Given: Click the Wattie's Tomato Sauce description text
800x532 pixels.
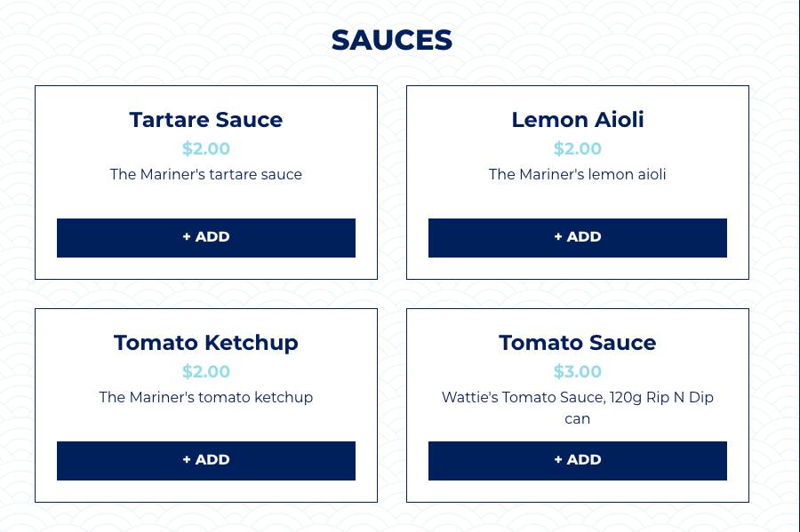Looking at the screenshot, I should (x=578, y=408).
